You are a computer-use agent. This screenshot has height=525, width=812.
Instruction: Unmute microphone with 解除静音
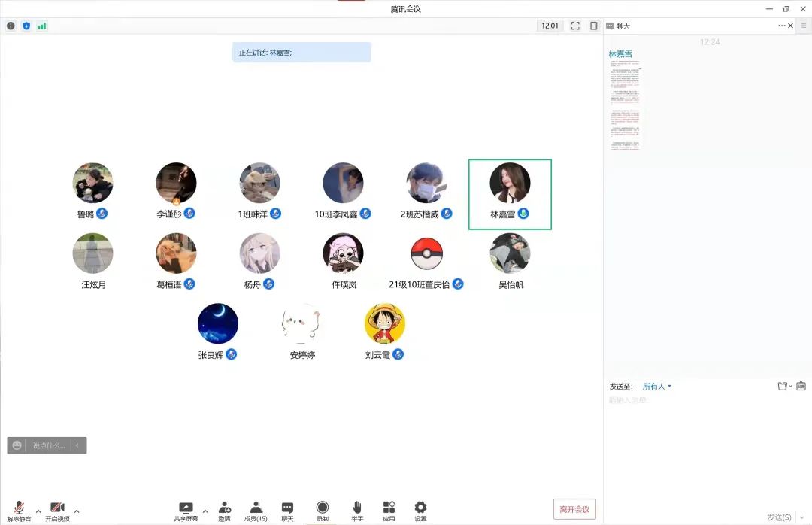(19, 511)
